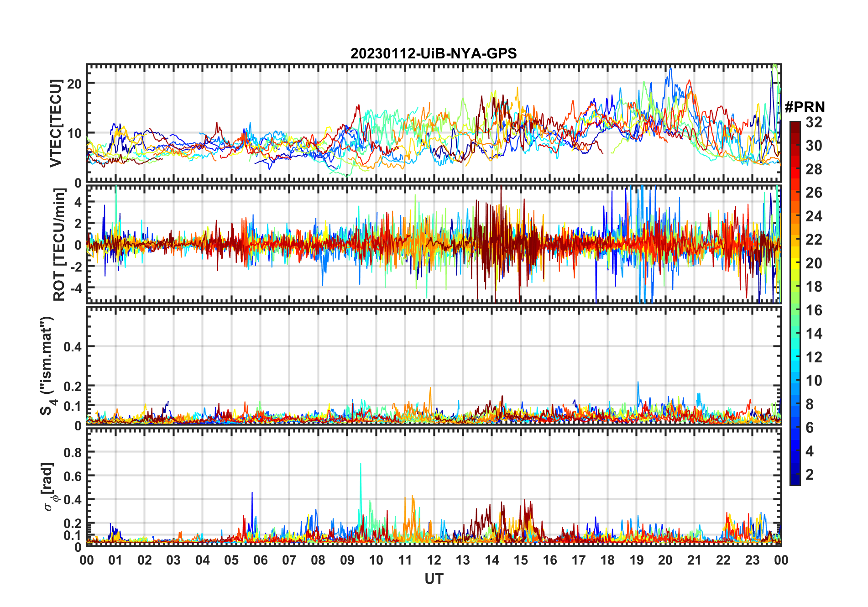Image resolution: width=868 pixels, height=607 pixels.
Task: Click the -2 tick on the ROT axis
Action: [75, 267]
